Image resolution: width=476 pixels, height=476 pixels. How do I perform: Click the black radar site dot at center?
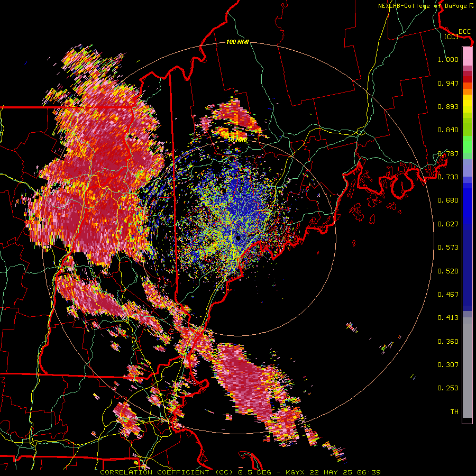(239, 239)
